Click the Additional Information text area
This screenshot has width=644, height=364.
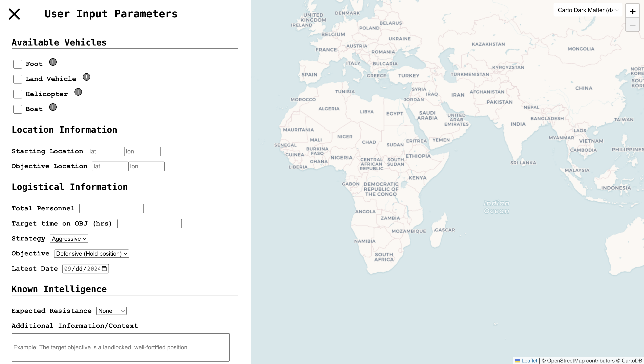121,347
